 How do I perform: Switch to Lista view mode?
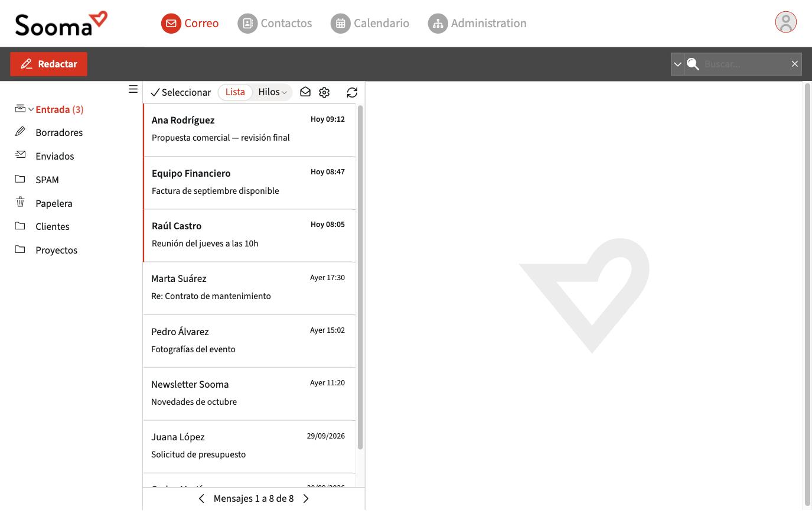(x=235, y=92)
